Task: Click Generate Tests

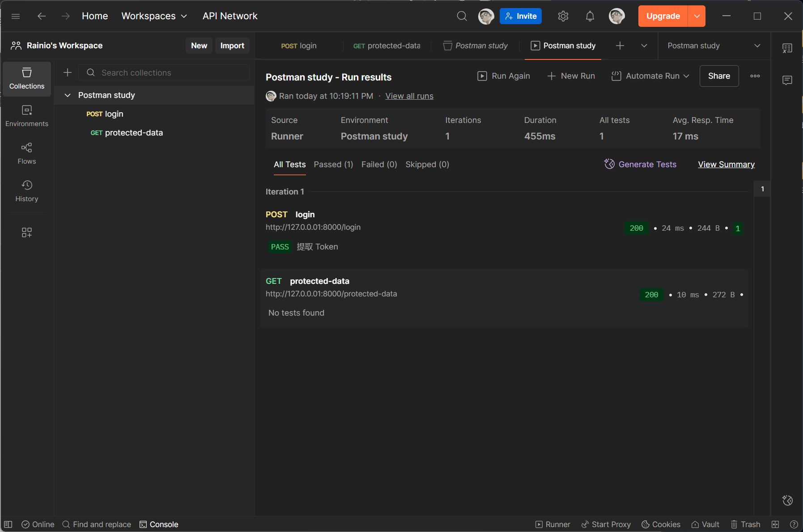Action: pyautogui.click(x=640, y=165)
